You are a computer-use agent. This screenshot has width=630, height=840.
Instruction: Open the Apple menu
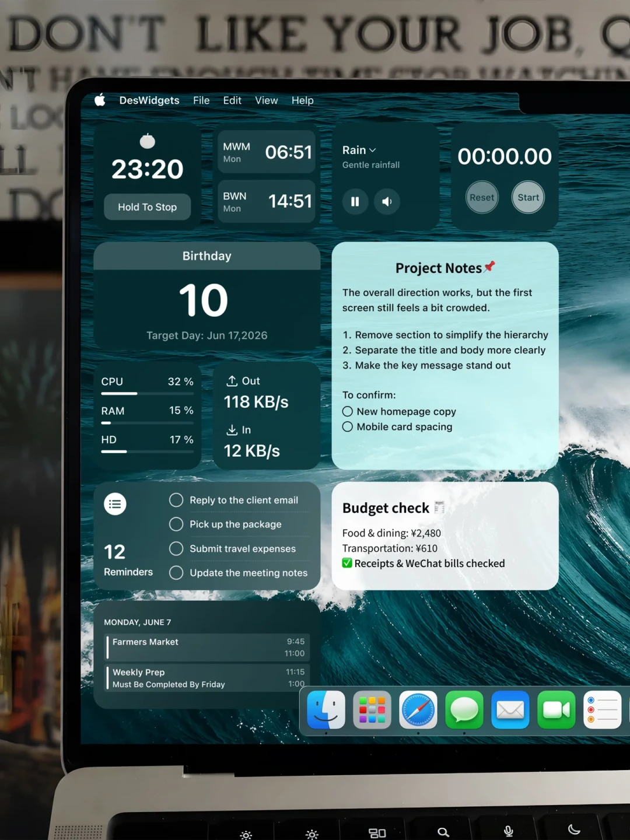[x=100, y=100]
